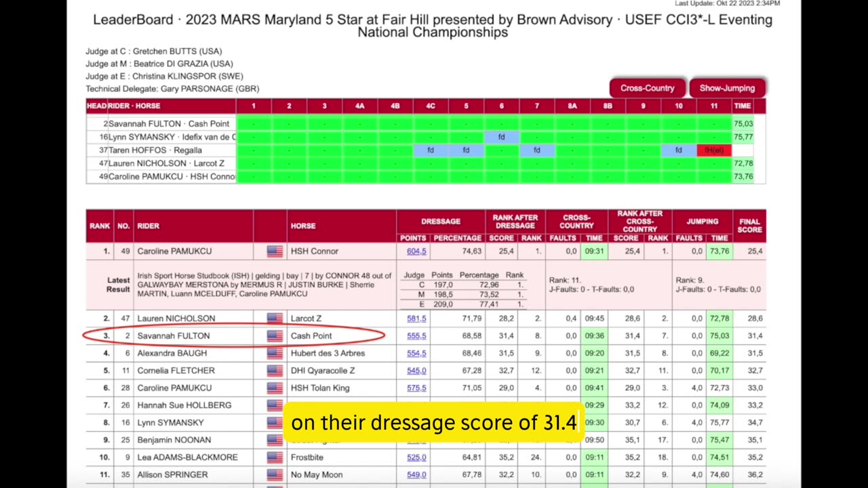Select rider Savannah FULTON in the ranking table
868x488 pixels.
173,336
